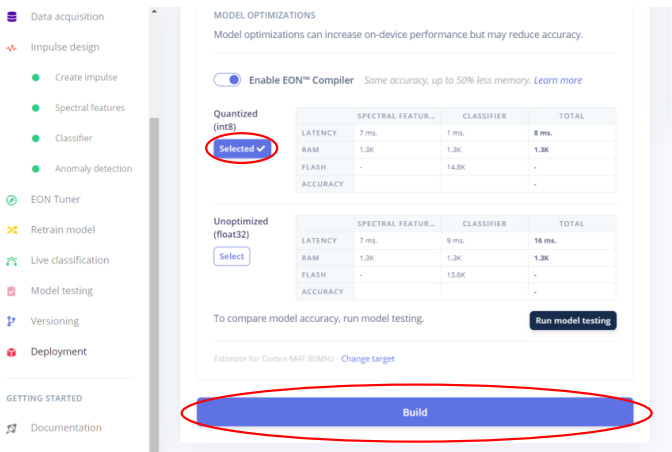Screen dimensions: 672x452
Task: Click the Documentation rocket icon
Action: click(12, 428)
